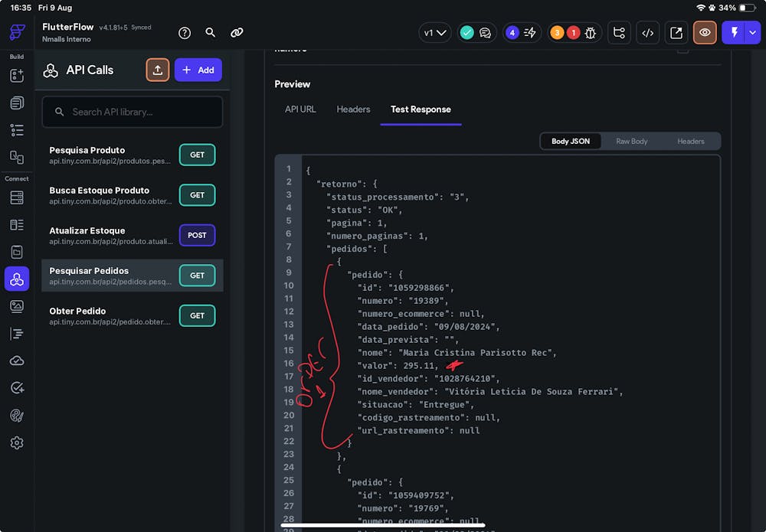Image resolution: width=766 pixels, height=532 pixels.
Task: Open the branching tree icon
Action: tap(619, 33)
